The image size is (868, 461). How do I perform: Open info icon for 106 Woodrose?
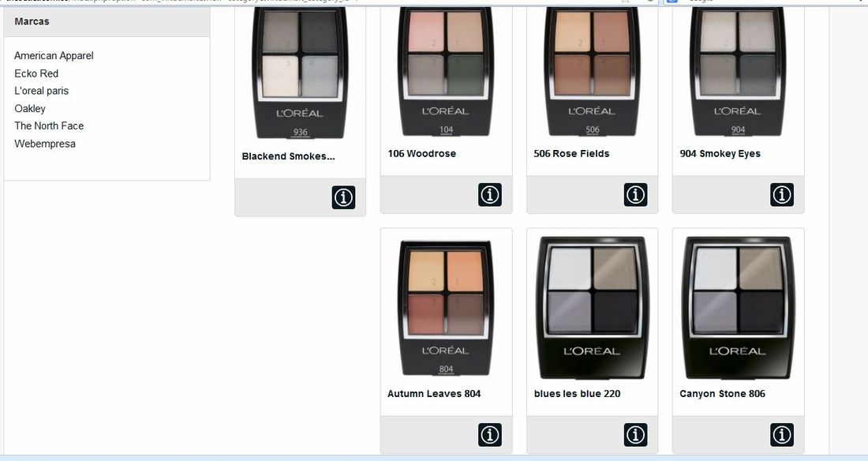coord(490,195)
